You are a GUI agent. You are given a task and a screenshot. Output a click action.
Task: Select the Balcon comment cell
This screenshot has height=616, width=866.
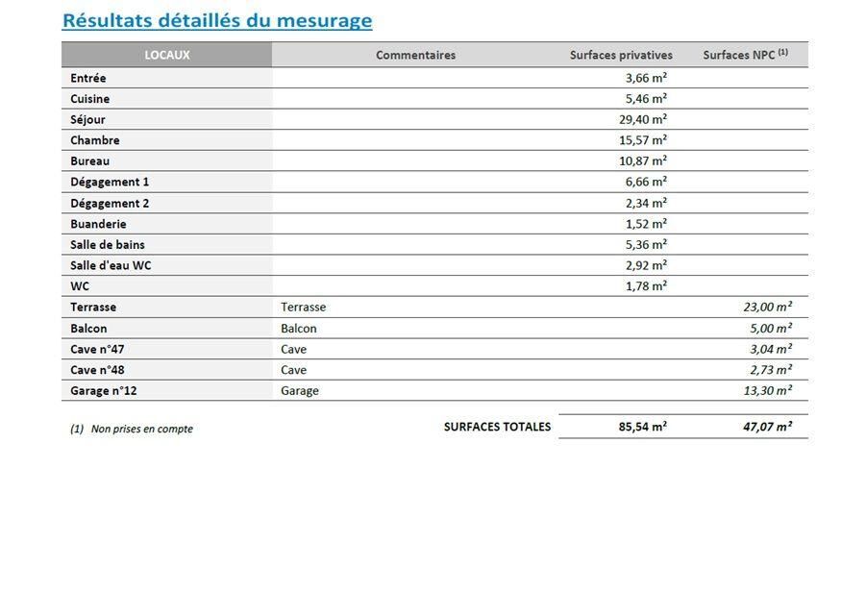pyautogui.click(x=299, y=329)
